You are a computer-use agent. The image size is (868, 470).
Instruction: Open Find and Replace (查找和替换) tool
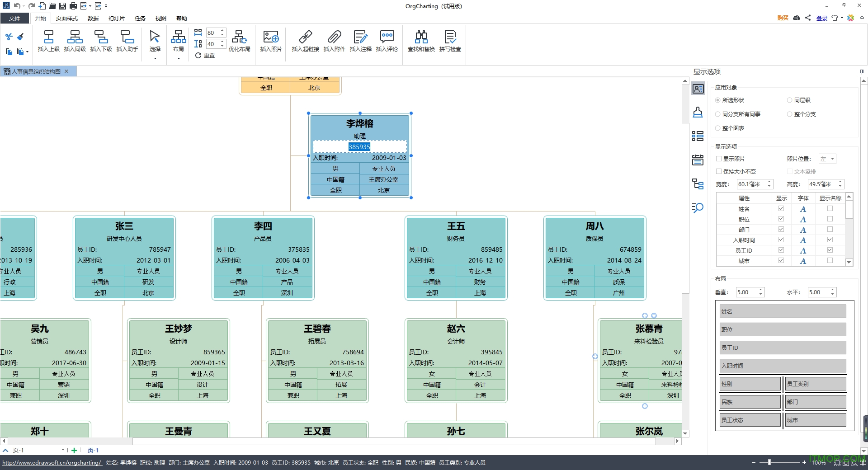click(x=421, y=37)
